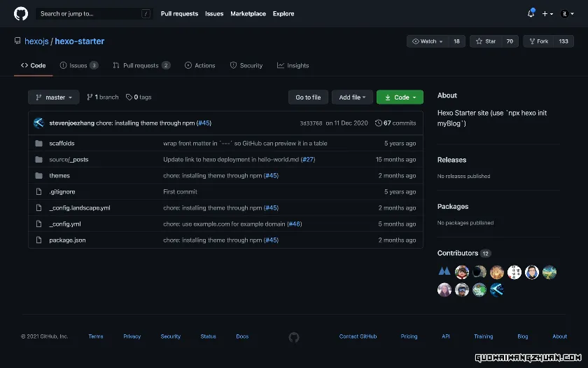Open the hexojs organization link
588x368 pixels.
[36, 41]
